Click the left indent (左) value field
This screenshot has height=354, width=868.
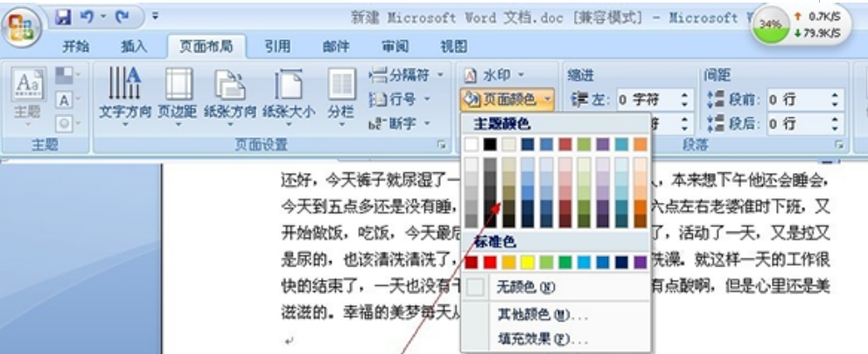(646, 101)
